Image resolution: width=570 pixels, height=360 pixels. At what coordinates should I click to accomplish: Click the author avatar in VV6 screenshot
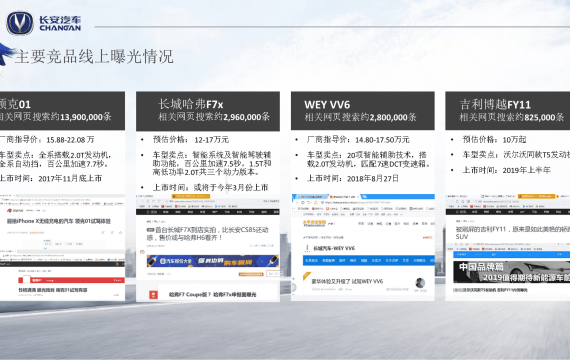(420, 283)
